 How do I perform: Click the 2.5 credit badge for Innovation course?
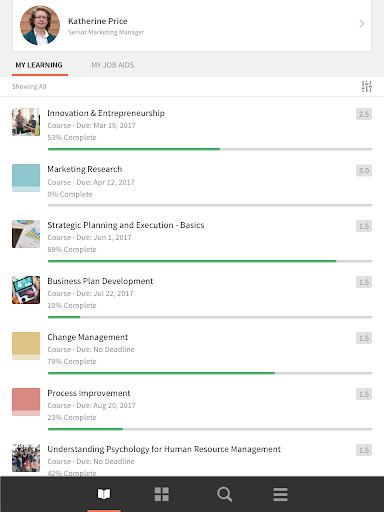click(364, 114)
